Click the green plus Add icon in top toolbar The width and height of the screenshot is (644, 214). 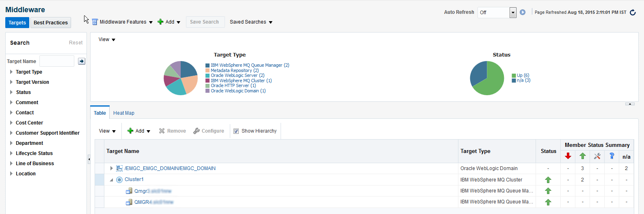click(x=160, y=22)
